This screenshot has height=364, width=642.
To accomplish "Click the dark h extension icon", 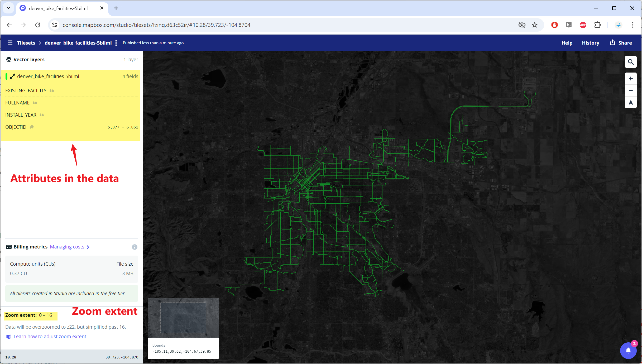I will (x=569, y=25).
